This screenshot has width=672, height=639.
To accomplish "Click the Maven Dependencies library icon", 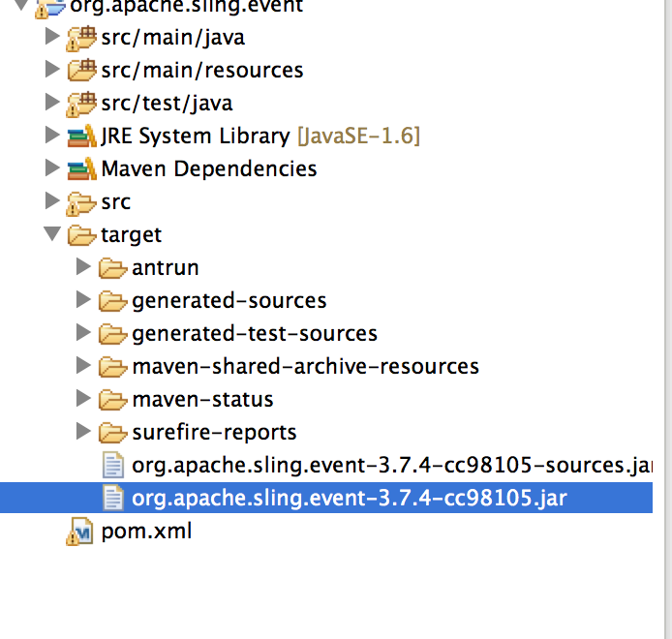I will 82,168.
